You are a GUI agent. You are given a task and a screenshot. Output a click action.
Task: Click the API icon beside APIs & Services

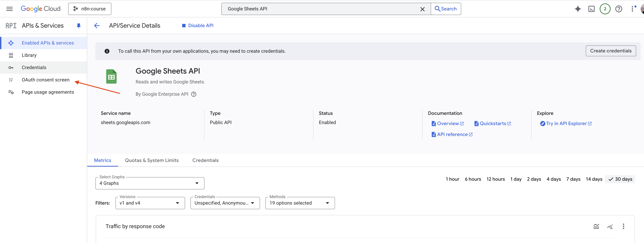click(x=11, y=26)
